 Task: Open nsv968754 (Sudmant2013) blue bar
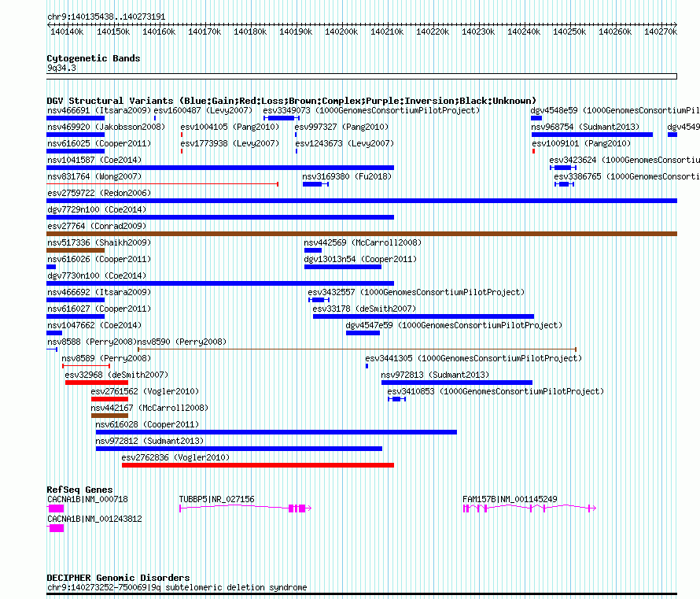click(x=592, y=135)
